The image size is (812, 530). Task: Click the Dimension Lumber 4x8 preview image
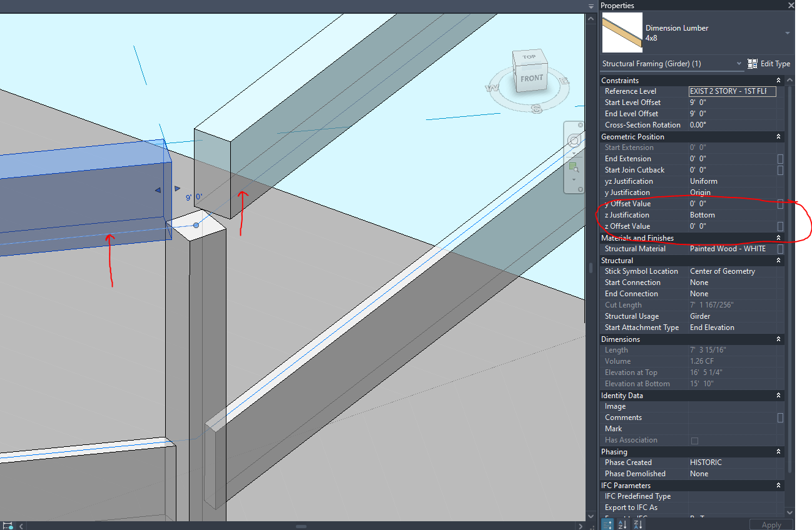pos(622,33)
